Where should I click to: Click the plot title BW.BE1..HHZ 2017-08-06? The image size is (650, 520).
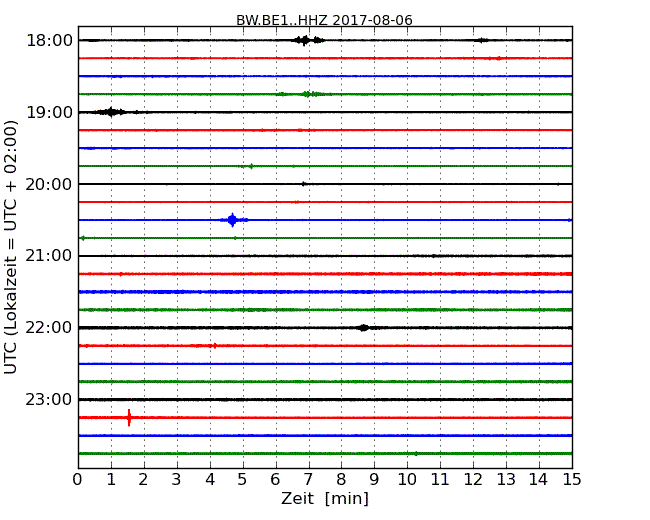(x=324, y=20)
